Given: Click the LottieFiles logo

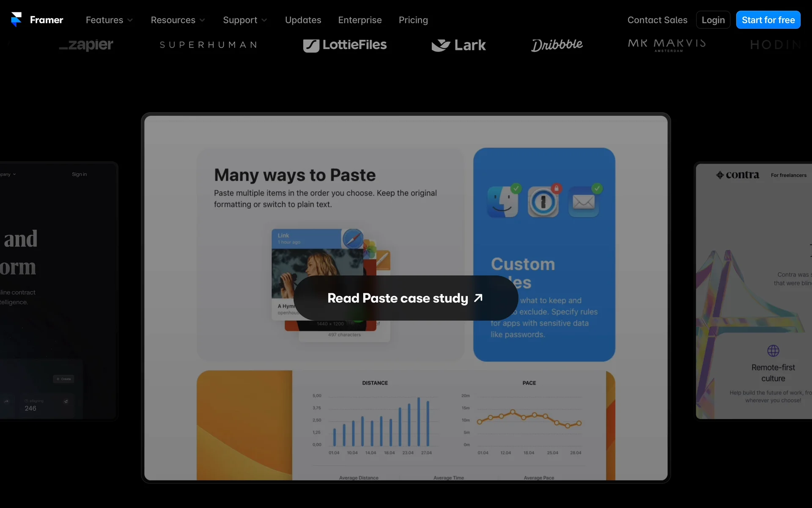Looking at the screenshot, I should pos(345,45).
